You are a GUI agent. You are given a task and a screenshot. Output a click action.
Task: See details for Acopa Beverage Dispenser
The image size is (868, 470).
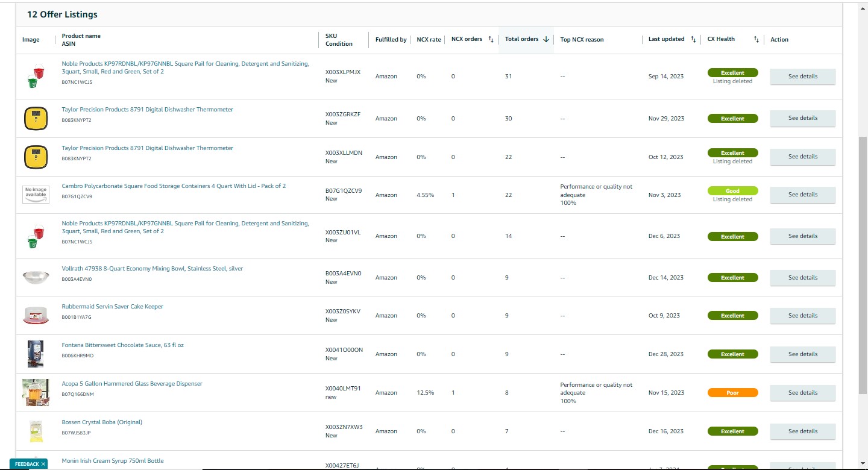tap(803, 393)
